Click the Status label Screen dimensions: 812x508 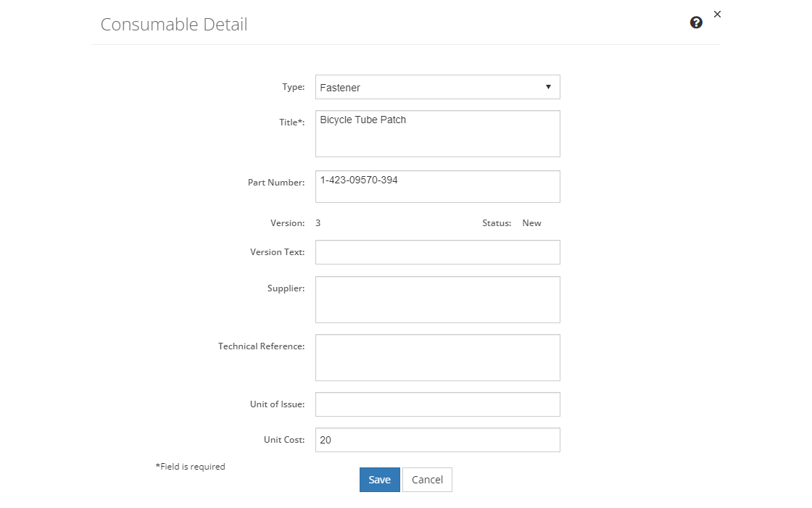tap(497, 223)
